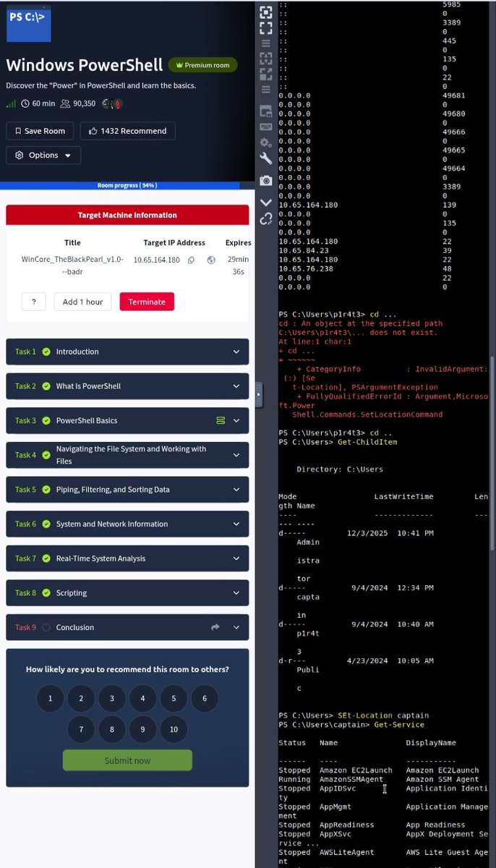Select rating 7
The width and height of the screenshot is (496, 868).
81,729
